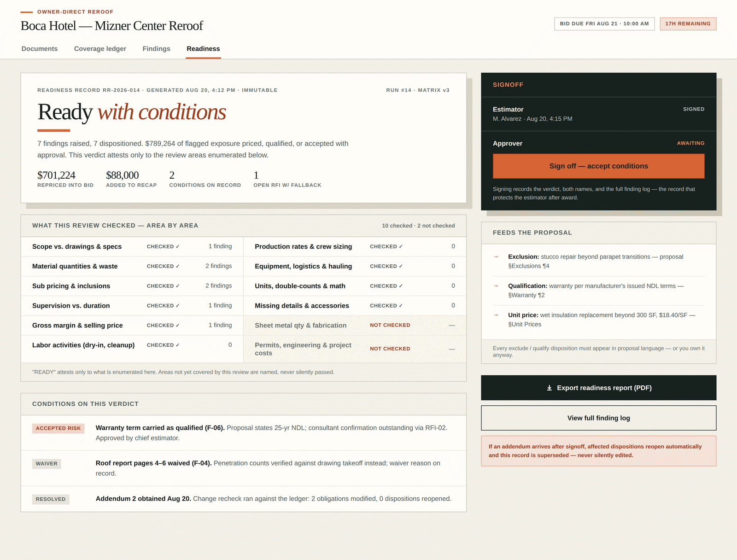737x560 pixels.
Task: Click the readiness record RR-2026-014 header
Action: tap(158, 90)
